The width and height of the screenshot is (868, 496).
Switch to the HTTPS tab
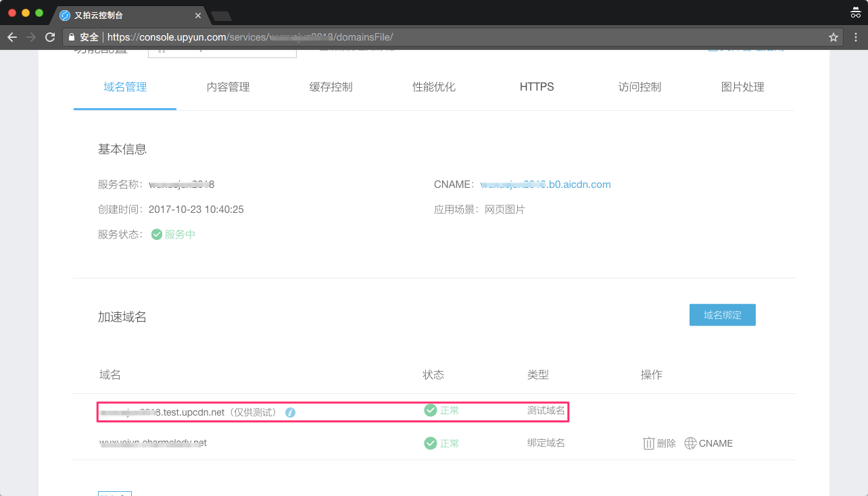tap(537, 86)
